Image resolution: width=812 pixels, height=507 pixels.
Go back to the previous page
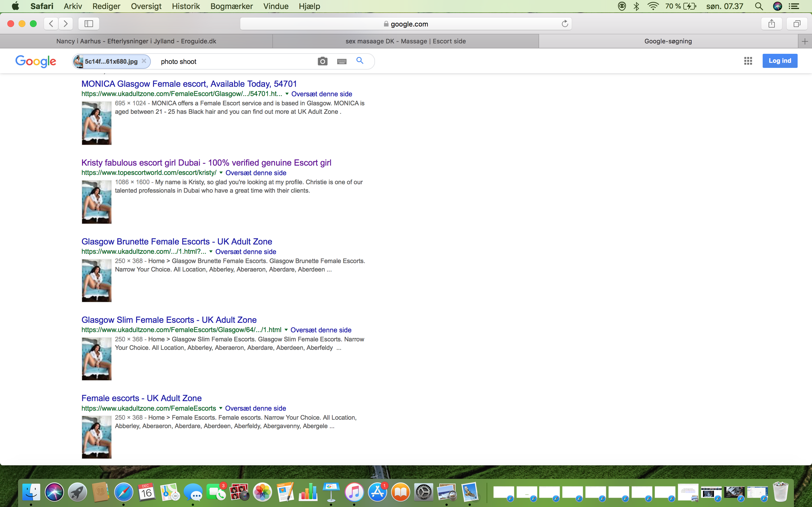pyautogui.click(x=51, y=23)
